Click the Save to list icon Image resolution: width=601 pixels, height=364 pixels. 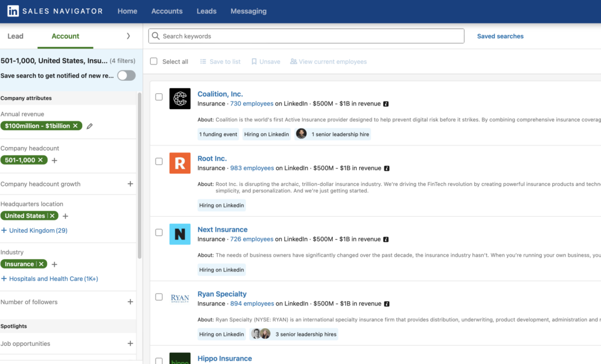203,62
